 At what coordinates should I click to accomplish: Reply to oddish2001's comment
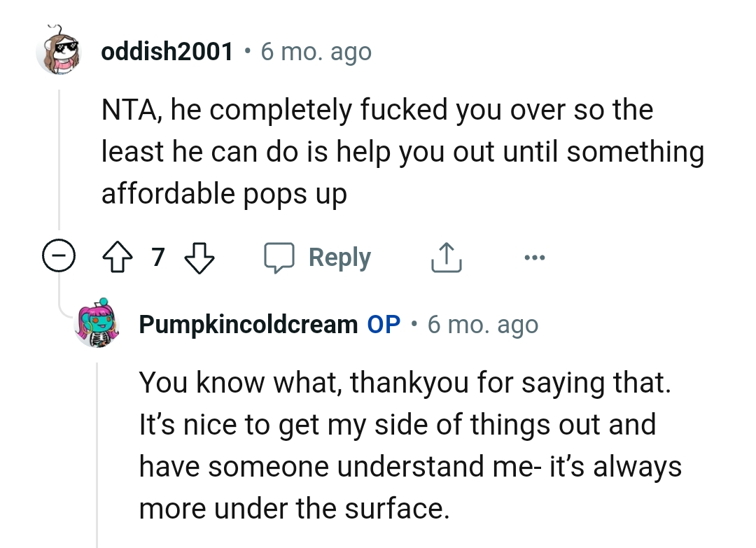[x=340, y=257]
